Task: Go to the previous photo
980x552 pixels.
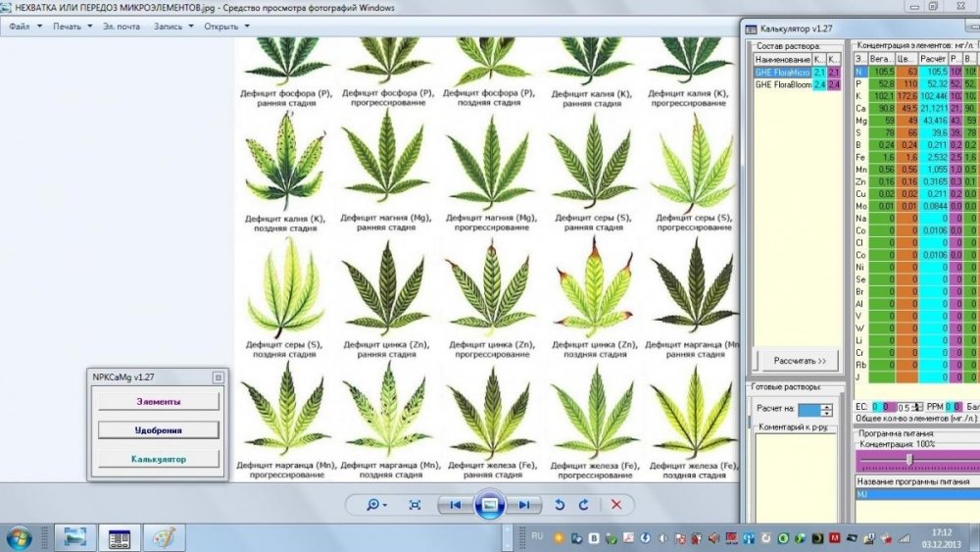Action: [455, 505]
